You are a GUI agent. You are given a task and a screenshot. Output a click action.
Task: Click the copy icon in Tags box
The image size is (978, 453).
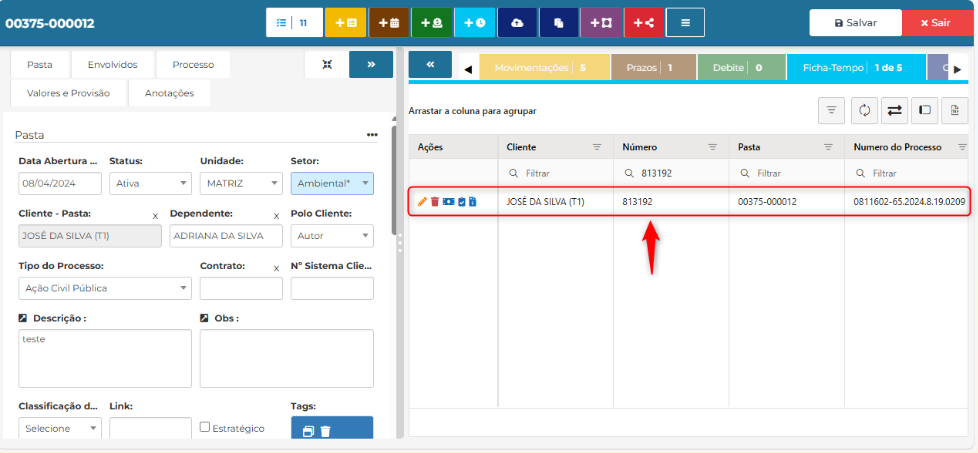click(x=309, y=431)
